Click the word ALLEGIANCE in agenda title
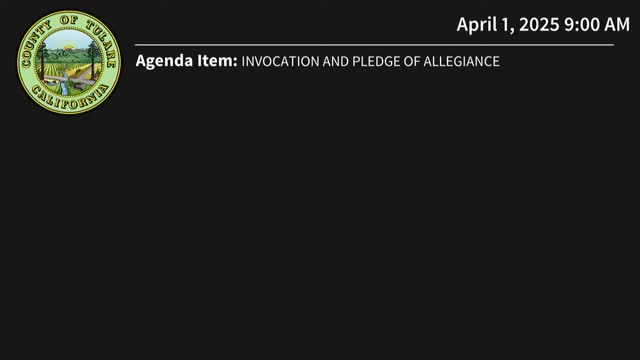640x360 pixels. point(461,62)
